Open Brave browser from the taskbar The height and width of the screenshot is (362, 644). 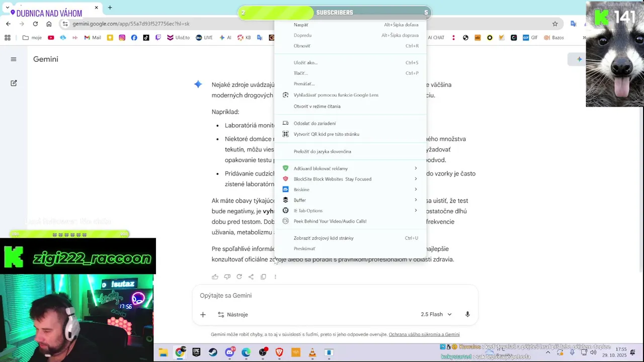tap(279, 352)
